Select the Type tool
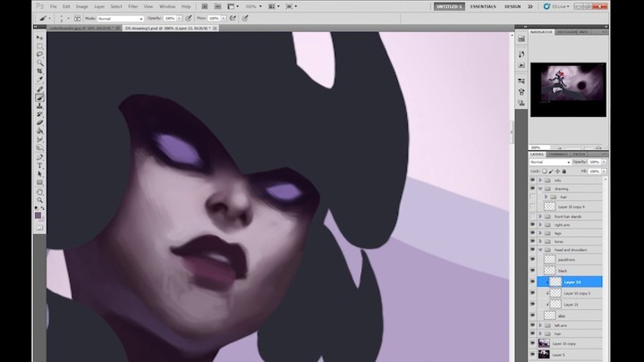 (x=40, y=166)
